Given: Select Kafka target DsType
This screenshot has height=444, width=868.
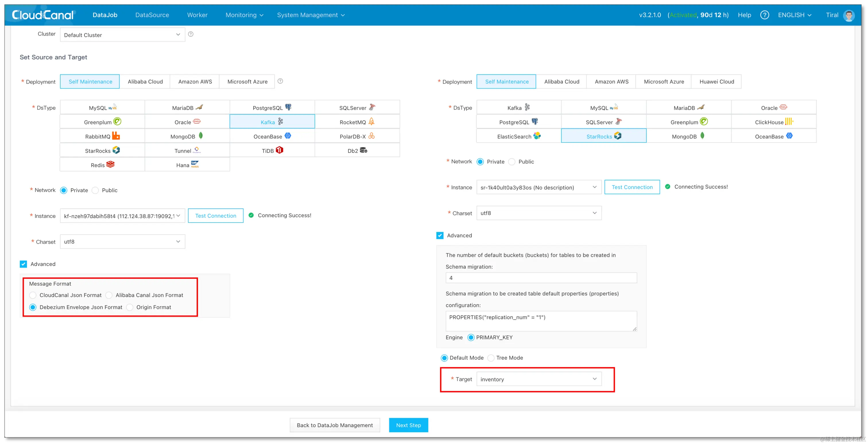Looking at the screenshot, I should point(519,107).
